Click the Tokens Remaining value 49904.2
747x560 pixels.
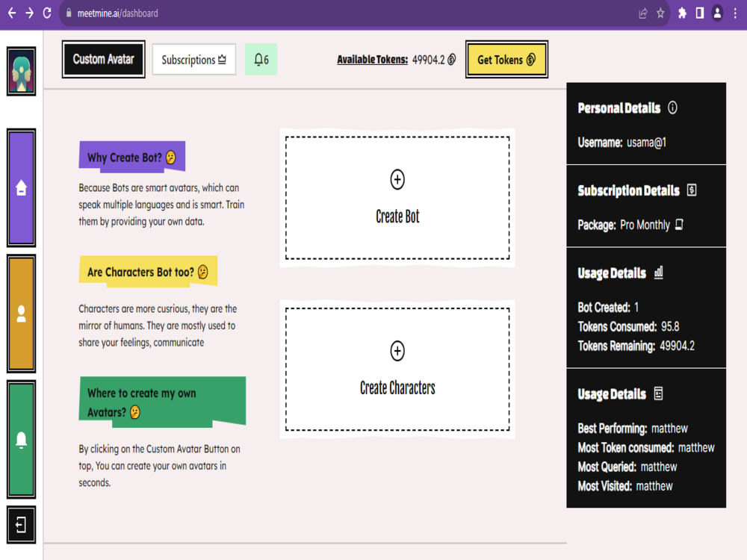677,346
